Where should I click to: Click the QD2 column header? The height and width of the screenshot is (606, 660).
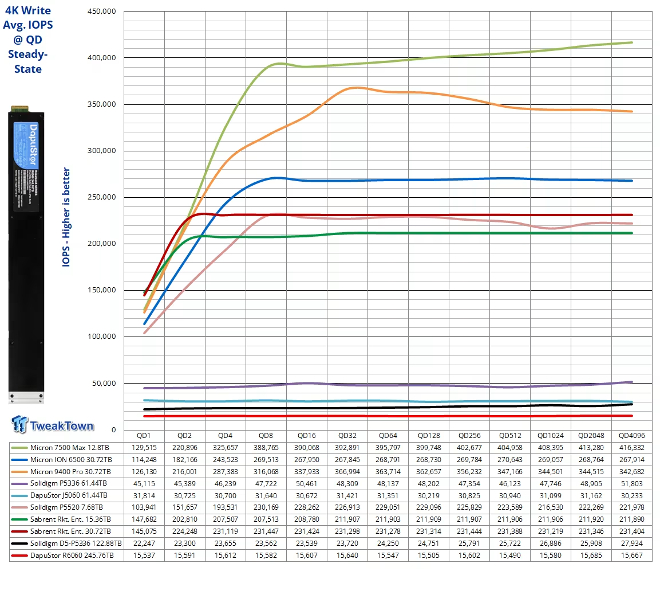pyautogui.click(x=184, y=436)
